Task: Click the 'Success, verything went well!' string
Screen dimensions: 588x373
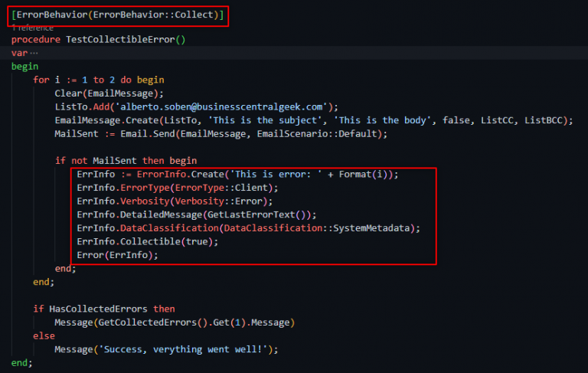Action: 183,350
